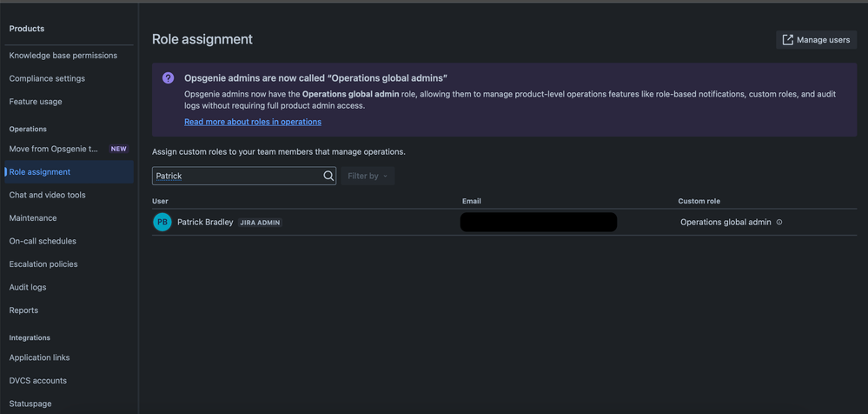Click the Manage users button

tap(817, 40)
